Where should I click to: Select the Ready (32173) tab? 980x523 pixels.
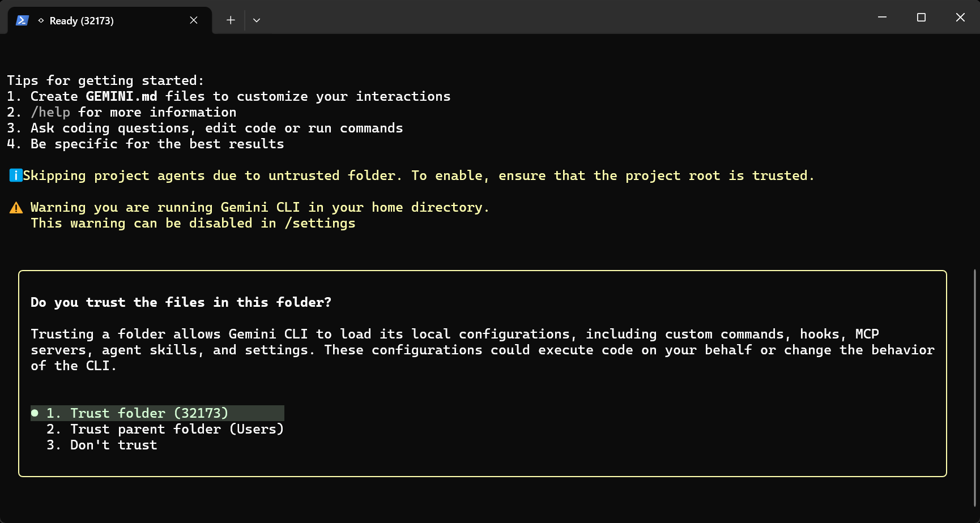coord(110,20)
